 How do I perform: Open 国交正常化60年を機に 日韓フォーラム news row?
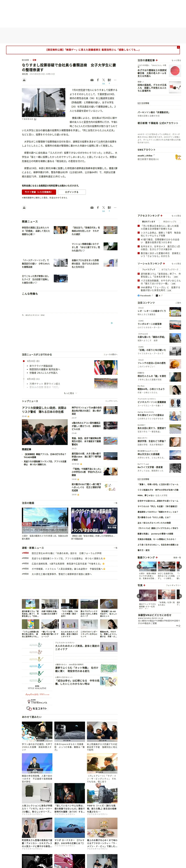[x=66, y=553]
